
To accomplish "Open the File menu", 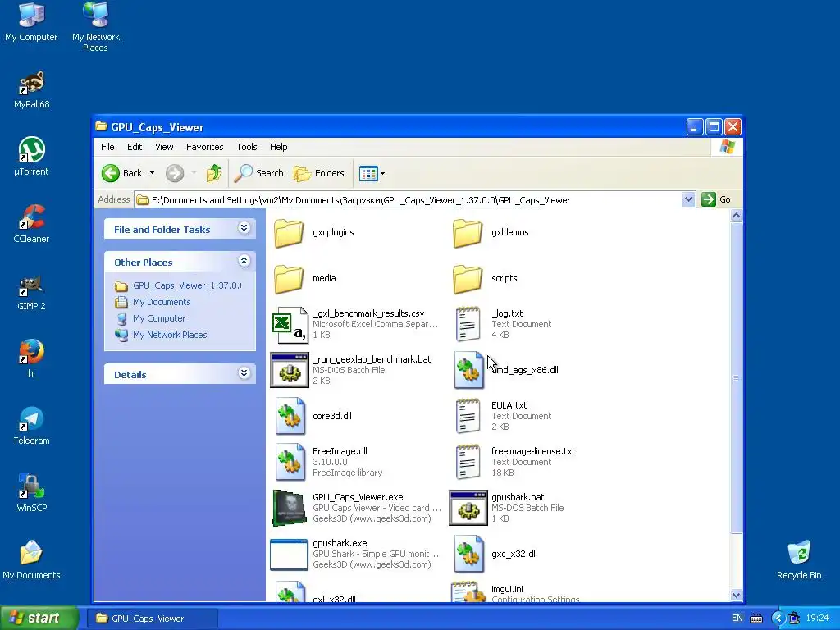I will click(107, 147).
